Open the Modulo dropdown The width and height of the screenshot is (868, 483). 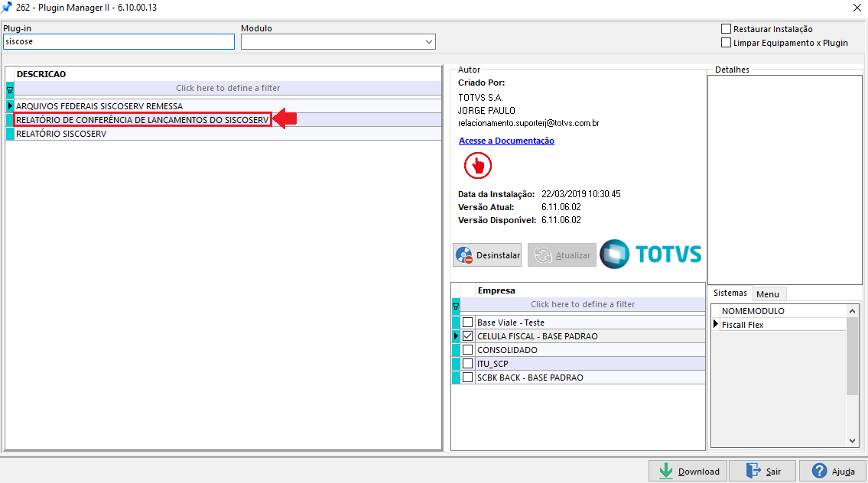(x=428, y=42)
